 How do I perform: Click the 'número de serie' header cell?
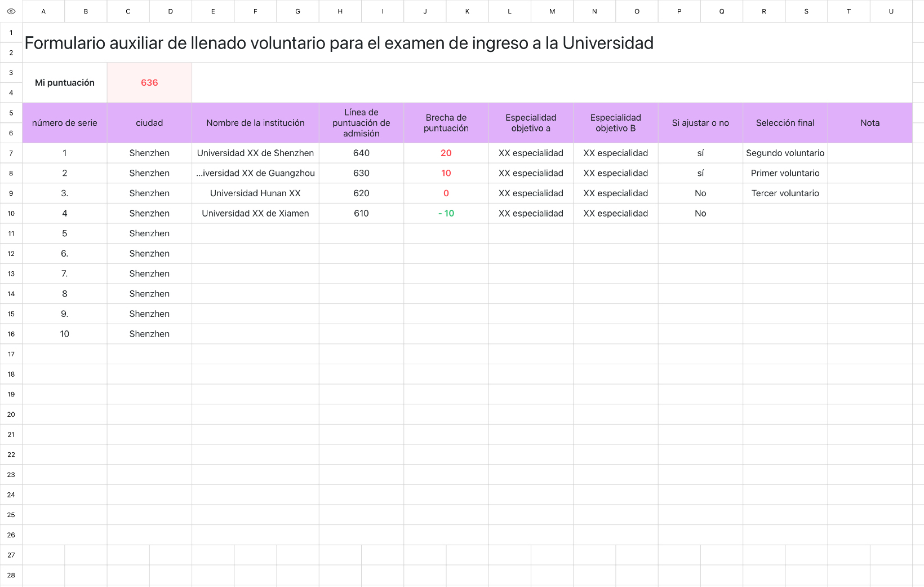click(x=65, y=123)
